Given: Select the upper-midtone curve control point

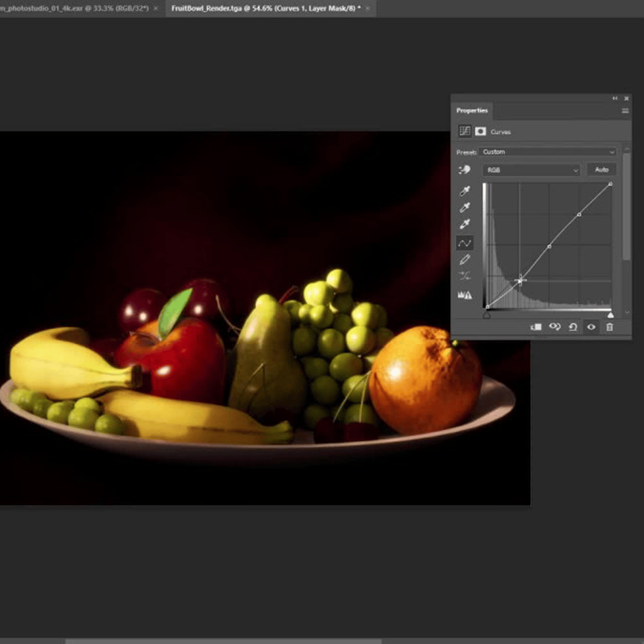Looking at the screenshot, I should pyautogui.click(x=579, y=215).
